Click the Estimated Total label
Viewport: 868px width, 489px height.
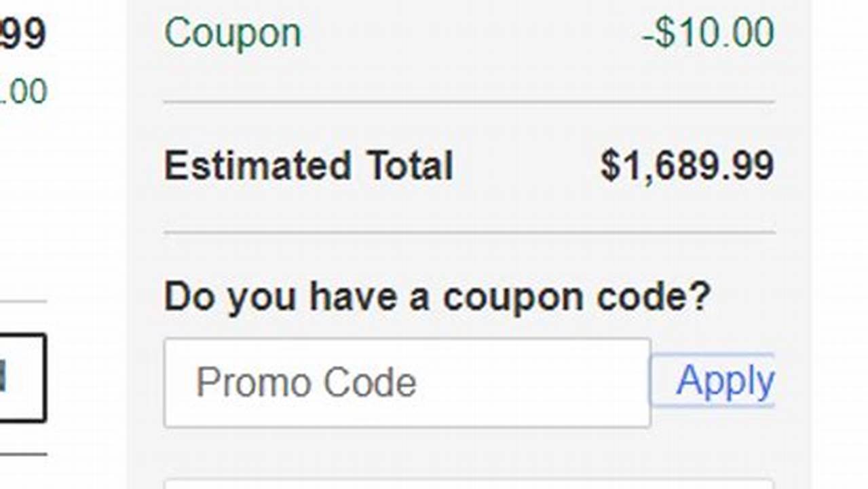[x=309, y=164]
